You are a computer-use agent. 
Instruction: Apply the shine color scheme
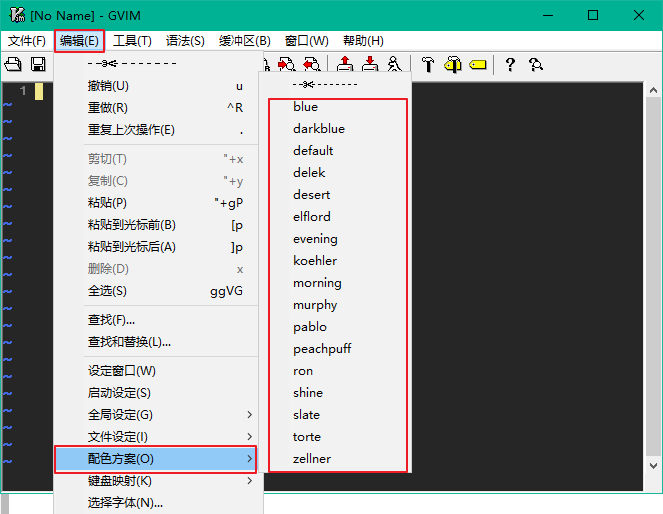335,393
